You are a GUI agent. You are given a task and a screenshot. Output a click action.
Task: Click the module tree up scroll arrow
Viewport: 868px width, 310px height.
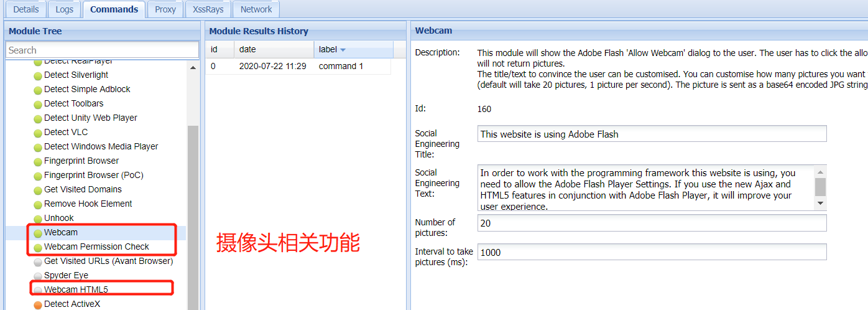click(x=193, y=67)
